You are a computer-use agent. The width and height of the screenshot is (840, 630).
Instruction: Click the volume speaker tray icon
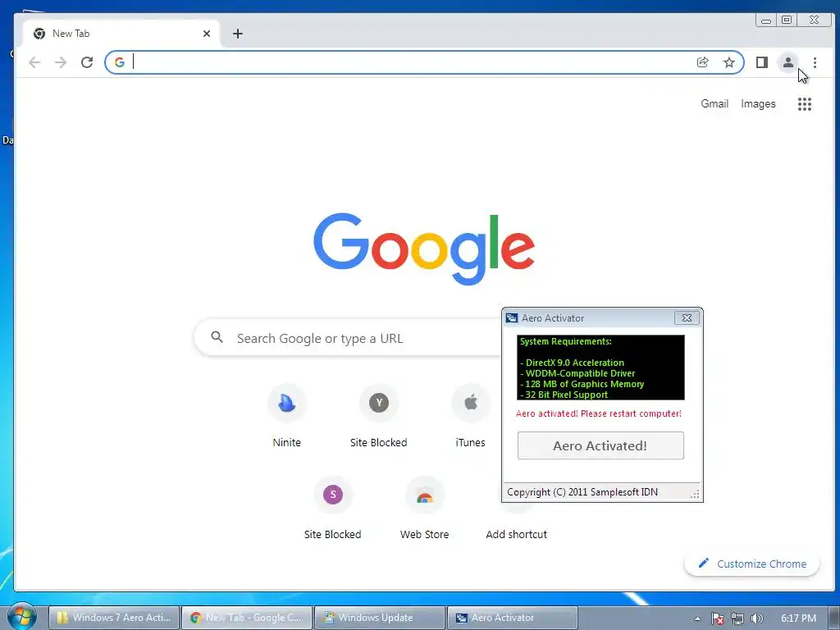click(756, 619)
